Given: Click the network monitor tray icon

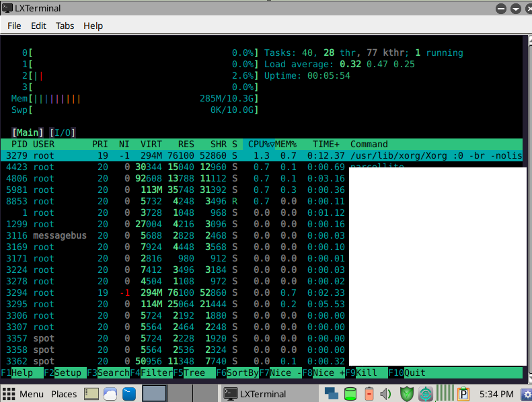Looking at the screenshot, I should pyautogui.click(x=331, y=394).
